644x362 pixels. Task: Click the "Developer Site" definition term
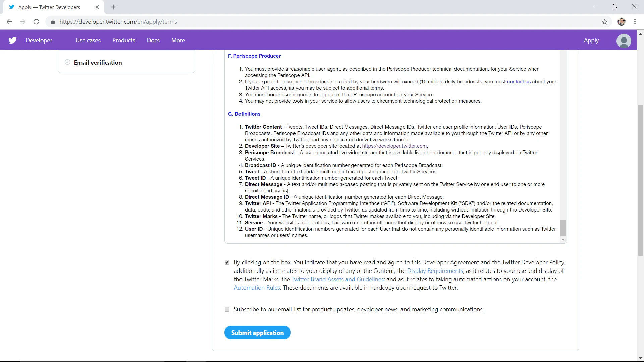point(262,146)
